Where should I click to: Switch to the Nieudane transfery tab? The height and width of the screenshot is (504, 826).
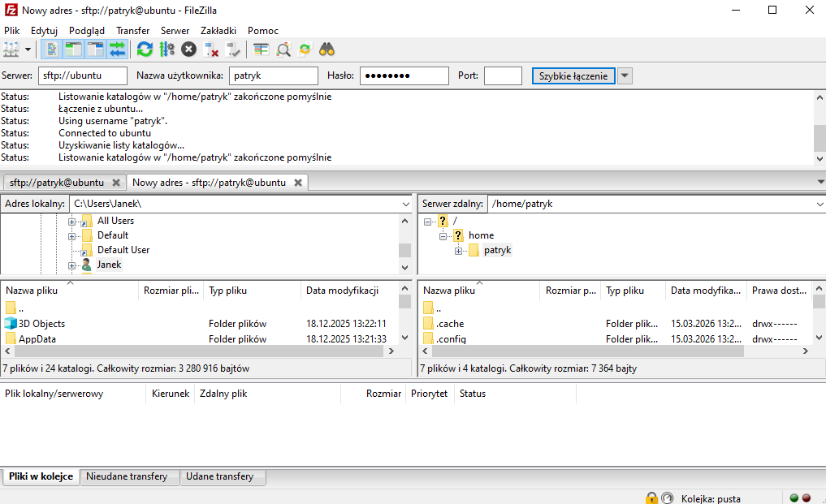(127, 477)
